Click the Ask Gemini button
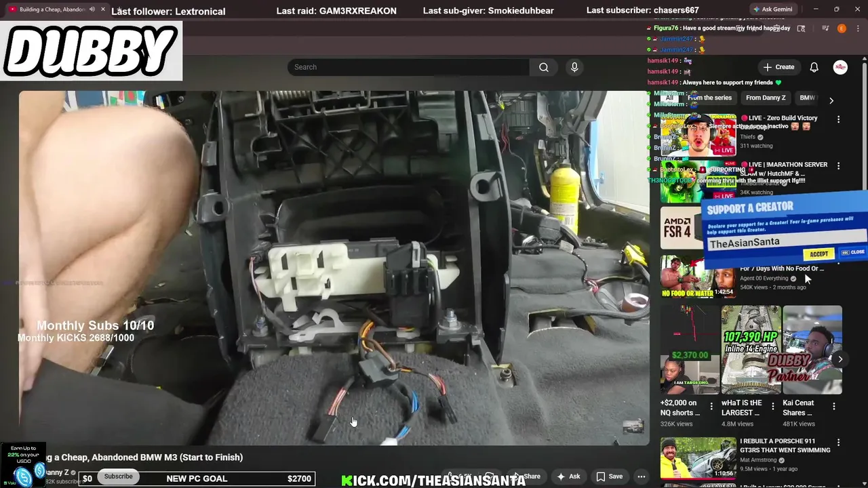The height and width of the screenshot is (488, 868). (x=774, y=9)
